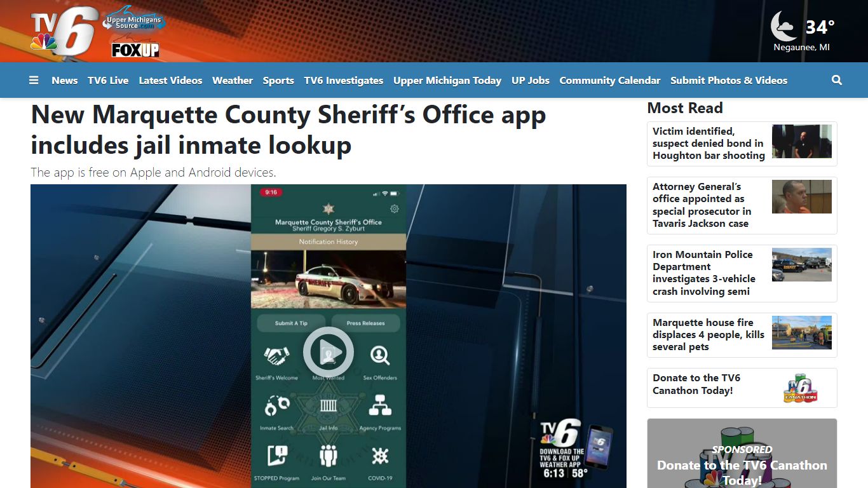Click the Most Read heading

click(x=685, y=108)
